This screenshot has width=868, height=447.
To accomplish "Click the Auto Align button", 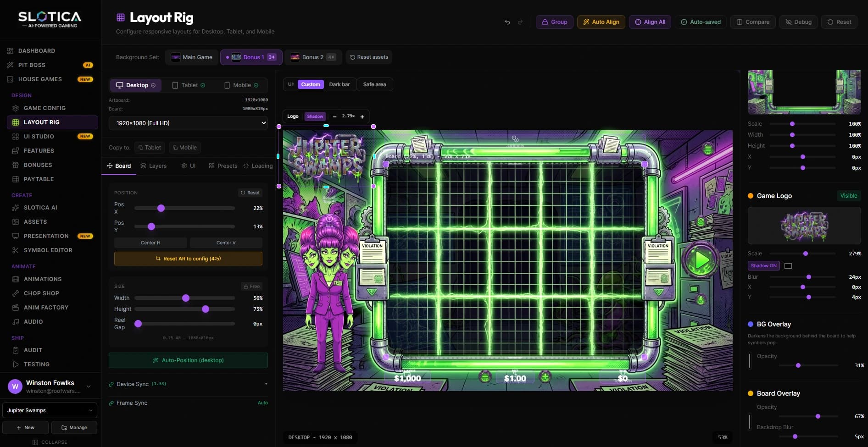I will point(601,22).
